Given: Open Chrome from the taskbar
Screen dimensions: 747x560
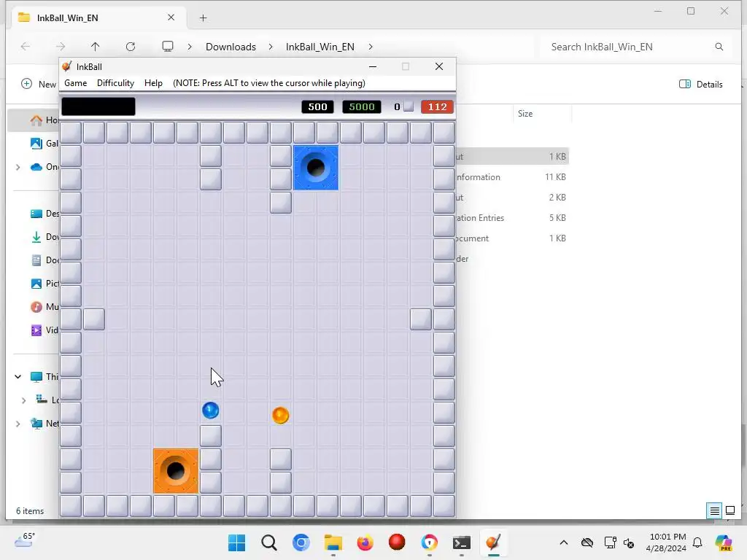Looking at the screenshot, I should click(429, 542).
